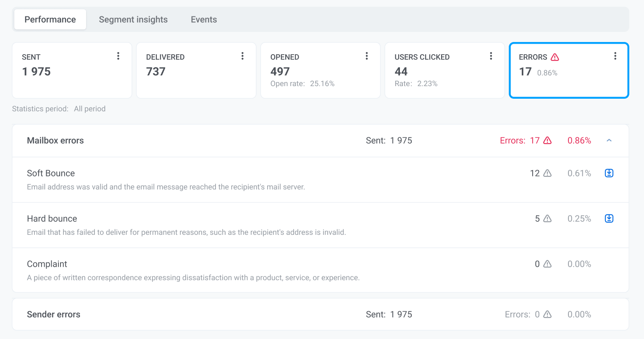The height and width of the screenshot is (339, 644).
Task: Open the SENT card three-dot menu
Action: pos(118,56)
